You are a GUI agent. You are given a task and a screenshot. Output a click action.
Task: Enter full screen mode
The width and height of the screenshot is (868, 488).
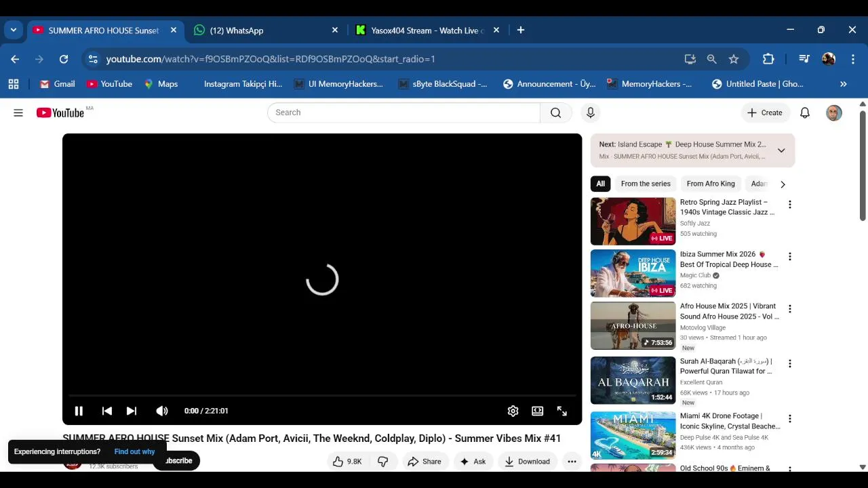click(x=562, y=411)
